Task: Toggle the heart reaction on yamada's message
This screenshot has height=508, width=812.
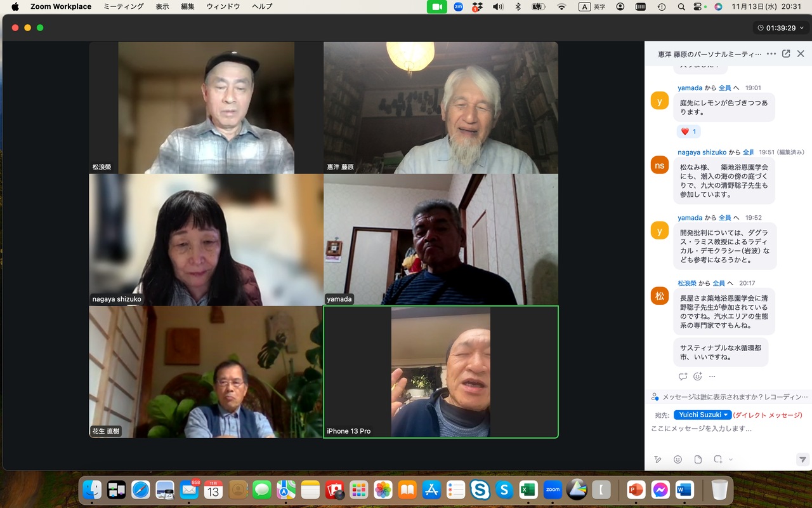Action: click(x=688, y=131)
